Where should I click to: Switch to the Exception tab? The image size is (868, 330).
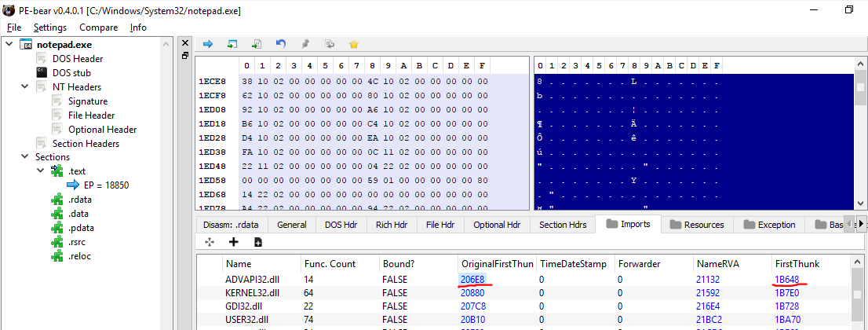tap(769, 225)
